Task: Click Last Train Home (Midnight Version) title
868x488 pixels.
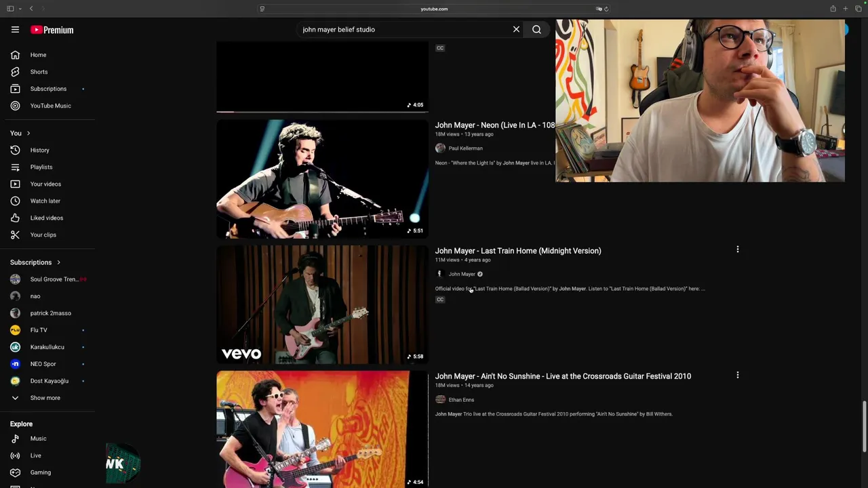Action: tap(518, 251)
